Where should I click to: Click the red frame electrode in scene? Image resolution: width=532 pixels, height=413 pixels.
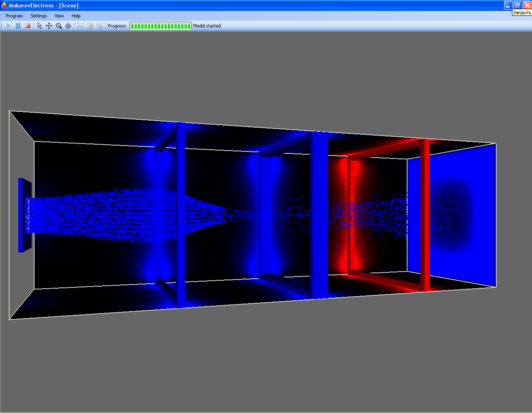tap(426, 216)
